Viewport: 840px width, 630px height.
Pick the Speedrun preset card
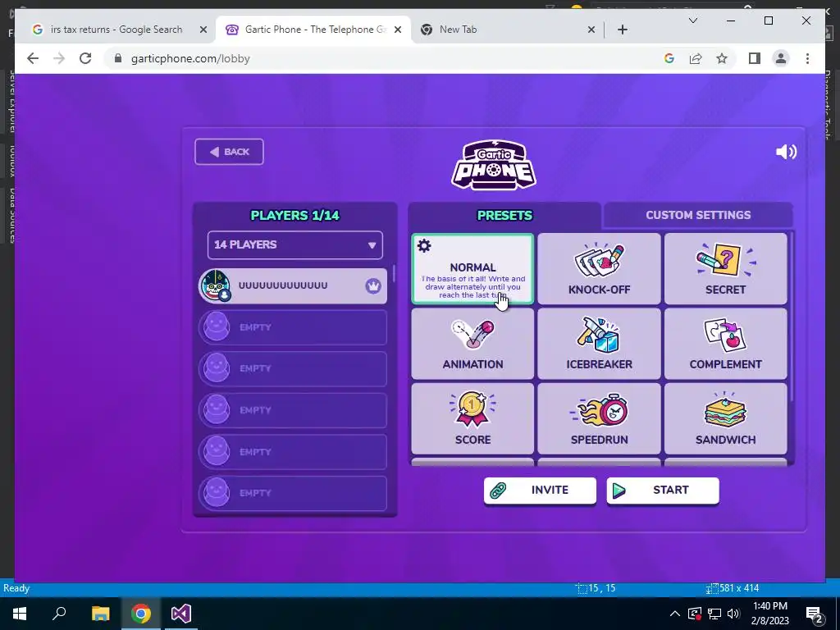pyautogui.click(x=599, y=419)
